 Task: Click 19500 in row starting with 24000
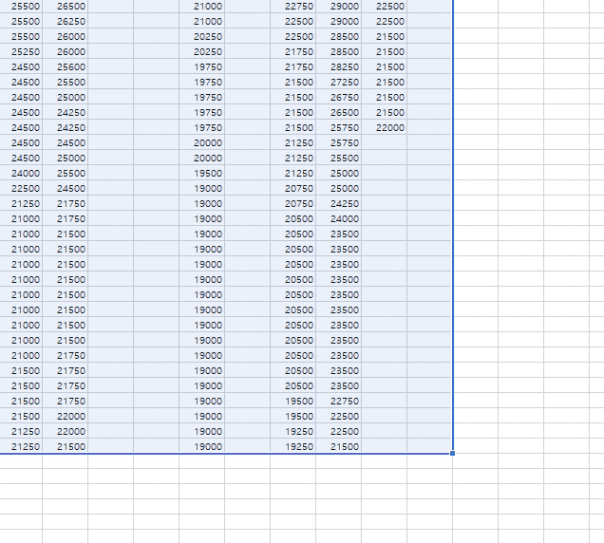(202, 173)
